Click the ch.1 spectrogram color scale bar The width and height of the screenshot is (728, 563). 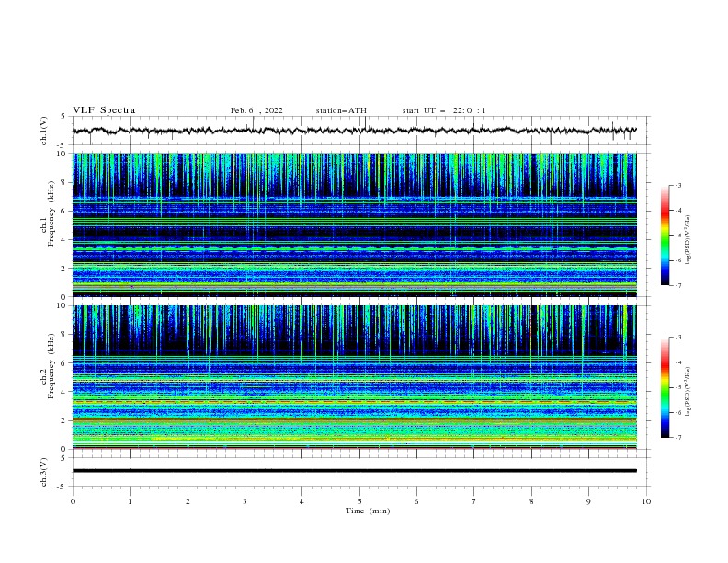click(x=665, y=236)
